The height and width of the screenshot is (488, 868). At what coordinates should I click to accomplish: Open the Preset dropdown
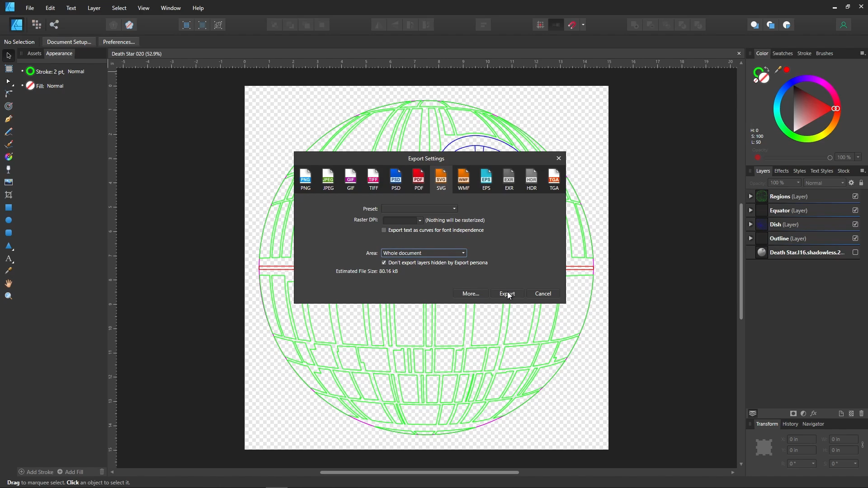[x=419, y=208]
